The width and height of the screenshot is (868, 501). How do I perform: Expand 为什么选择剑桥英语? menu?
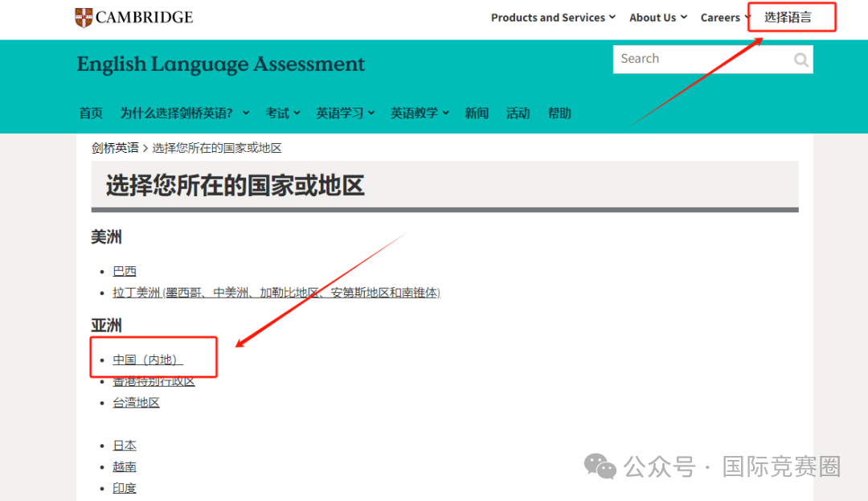click(x=185, y=113)
